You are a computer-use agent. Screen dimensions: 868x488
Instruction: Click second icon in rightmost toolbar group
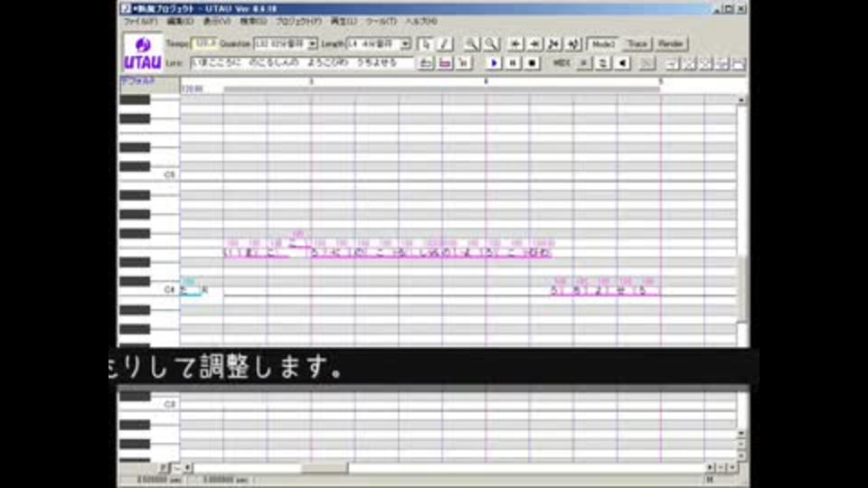pos(689,63)
